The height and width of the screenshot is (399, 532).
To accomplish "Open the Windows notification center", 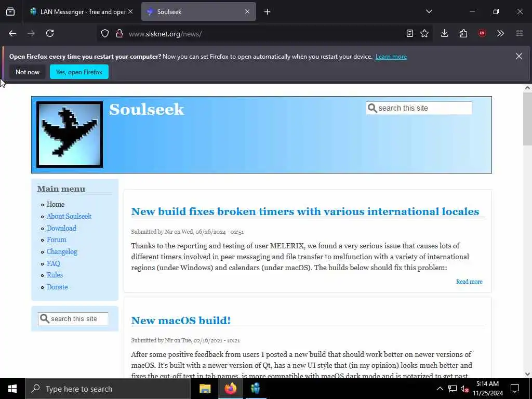I will (515, 389).
